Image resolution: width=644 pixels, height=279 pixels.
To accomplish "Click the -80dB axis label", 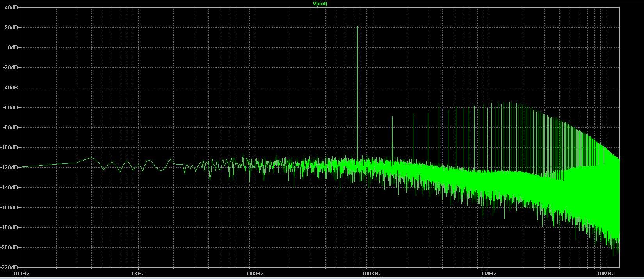I will point(11,127).
